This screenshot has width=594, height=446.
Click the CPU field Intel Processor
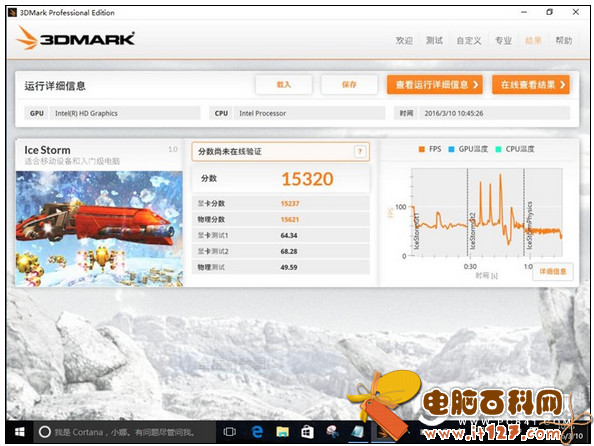click(x=310, y=113)
